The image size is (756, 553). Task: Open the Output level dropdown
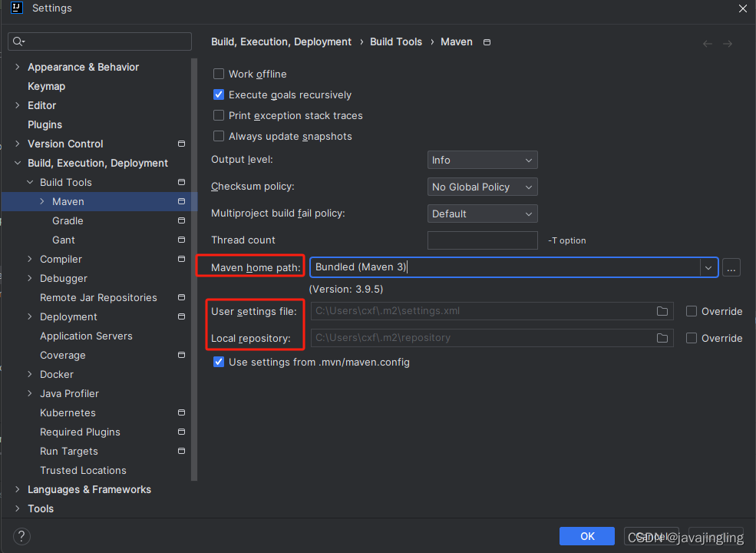click(482, 160)
